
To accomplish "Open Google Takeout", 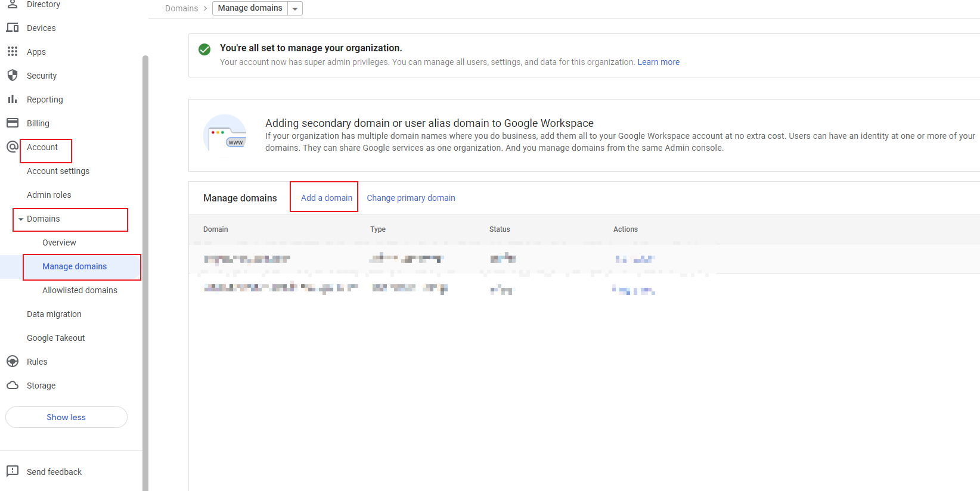I will click(56, 338).
